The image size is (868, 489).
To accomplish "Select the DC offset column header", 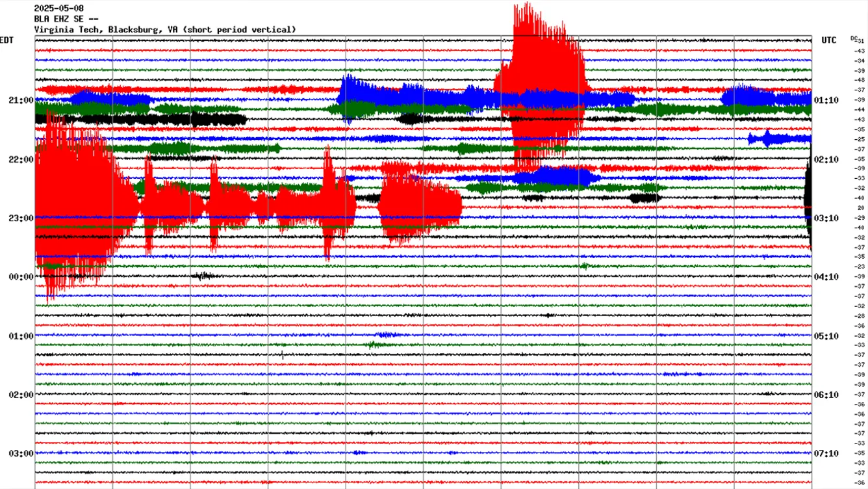I will click(x=854, y=39).
